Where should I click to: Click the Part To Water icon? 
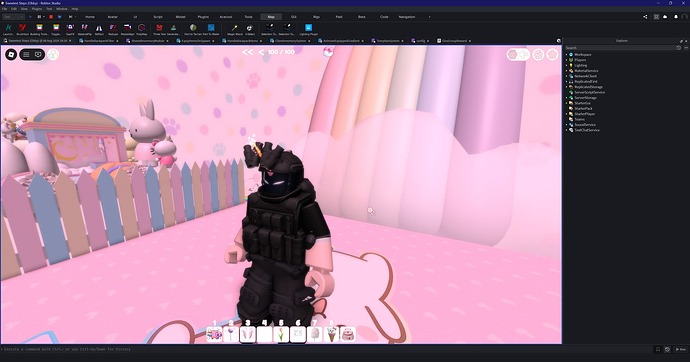211,29
